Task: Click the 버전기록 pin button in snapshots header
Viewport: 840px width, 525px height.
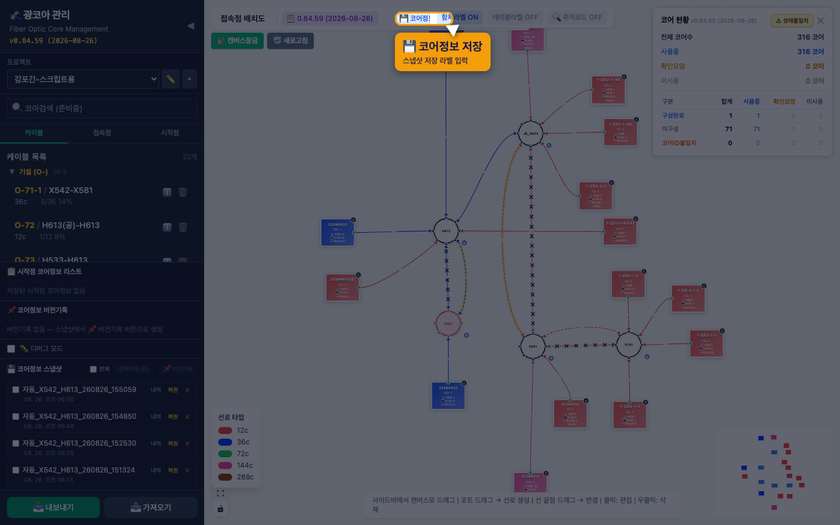Action: pos(178,369)
